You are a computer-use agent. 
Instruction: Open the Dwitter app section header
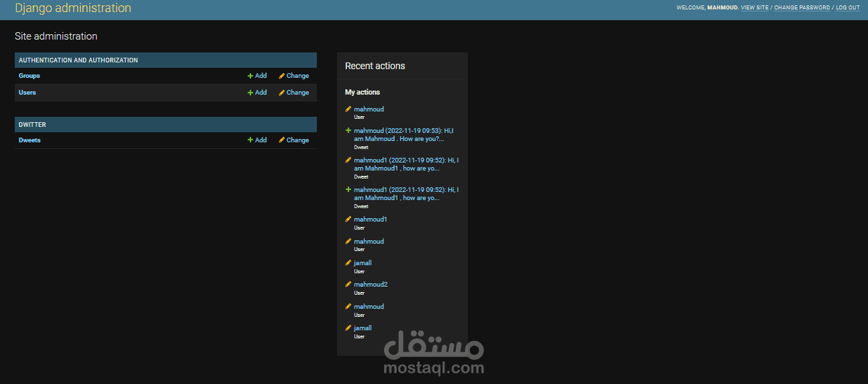coord(32,125)
